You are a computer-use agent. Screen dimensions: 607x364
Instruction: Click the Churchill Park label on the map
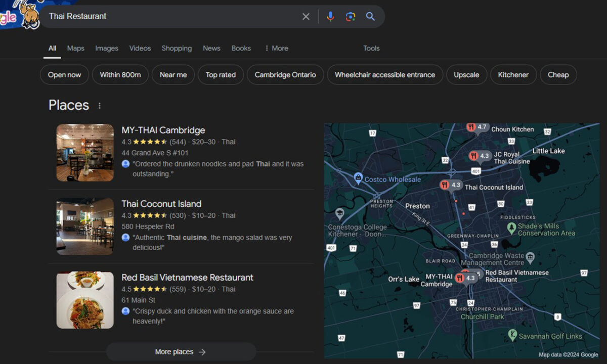point(483,317)
